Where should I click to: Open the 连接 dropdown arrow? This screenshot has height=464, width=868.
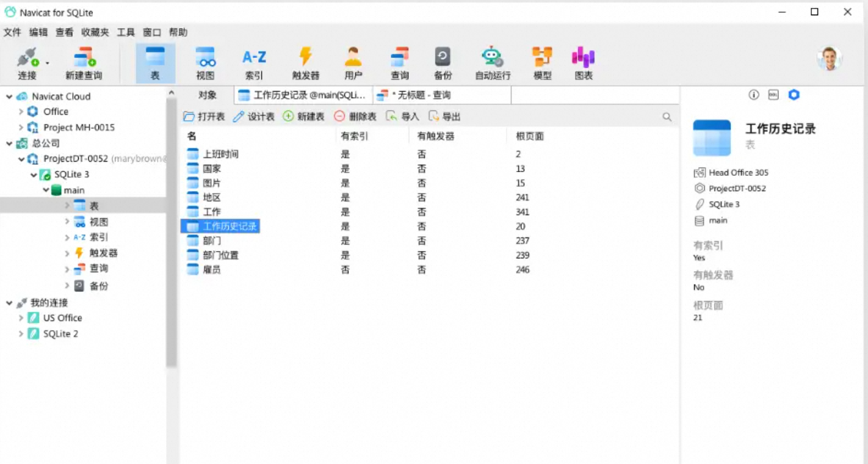tap(47, 63)
